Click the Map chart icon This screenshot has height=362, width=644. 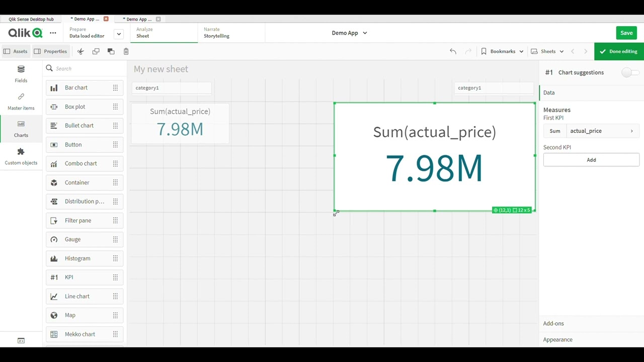(x=54, y=315)
